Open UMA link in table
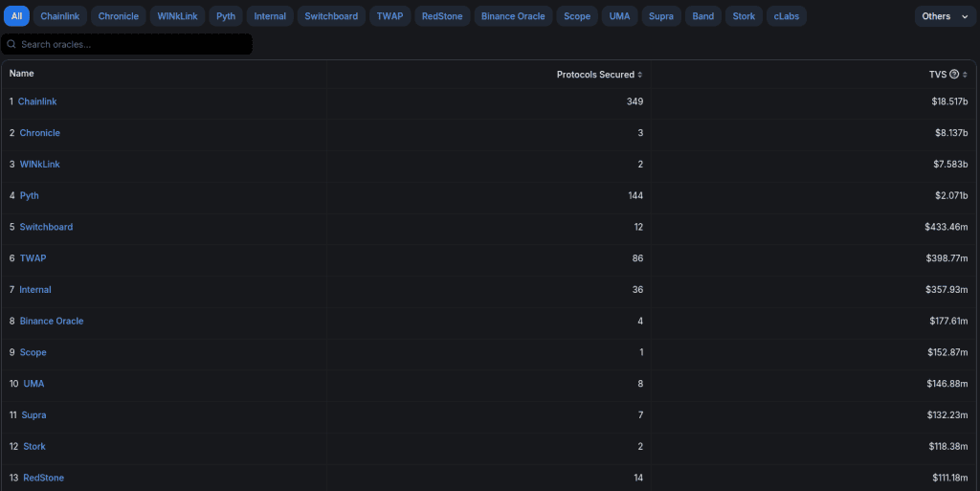 [33, 384]
